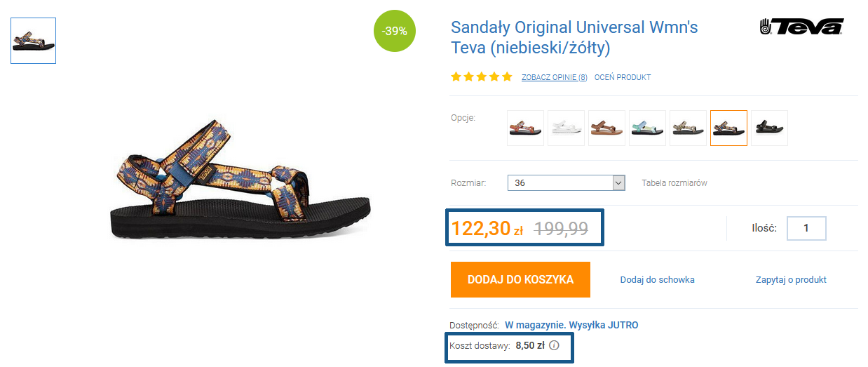Click the OCEŃ PRODUKT link
This screenshot has height=367, width=868.
point(623,77)
